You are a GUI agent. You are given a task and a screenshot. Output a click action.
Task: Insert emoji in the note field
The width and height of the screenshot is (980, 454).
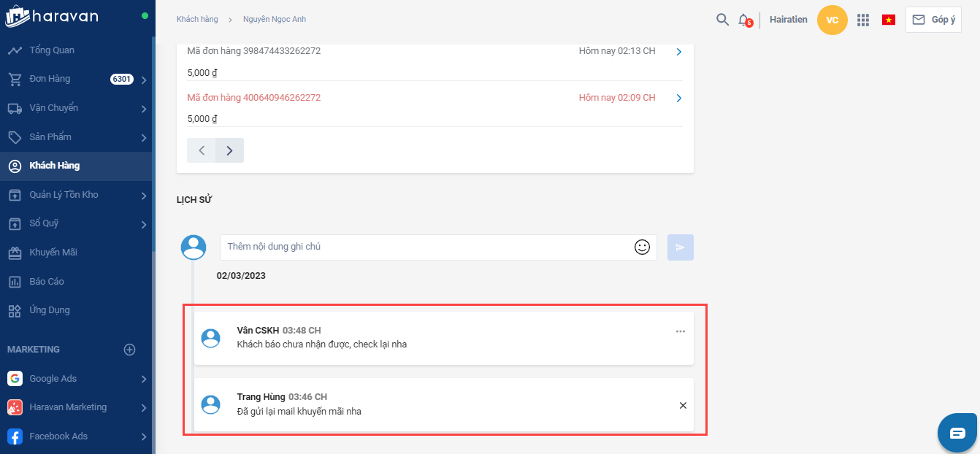[642, 247]
